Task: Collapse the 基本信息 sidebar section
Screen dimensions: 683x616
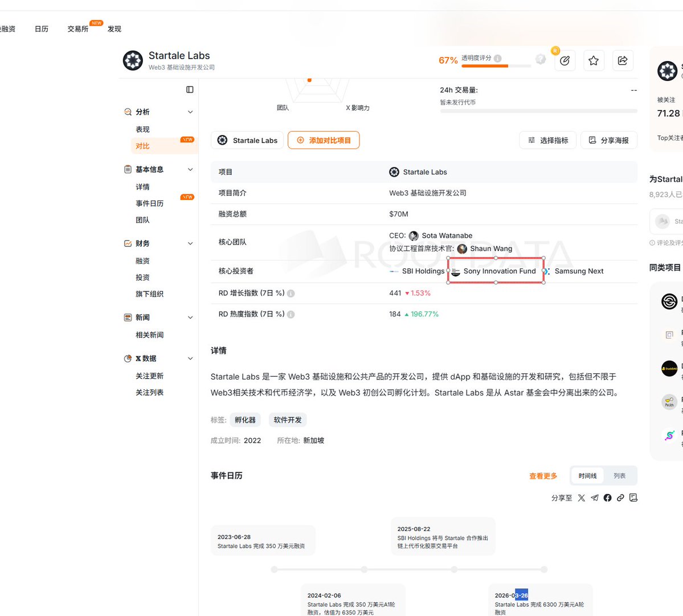Action: 190,169
